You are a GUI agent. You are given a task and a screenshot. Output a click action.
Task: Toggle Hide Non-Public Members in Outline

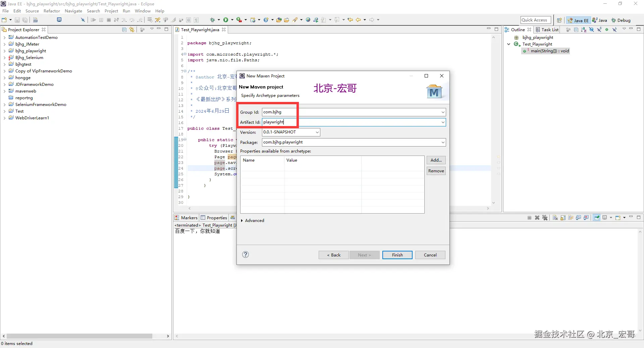pos(607,30)
